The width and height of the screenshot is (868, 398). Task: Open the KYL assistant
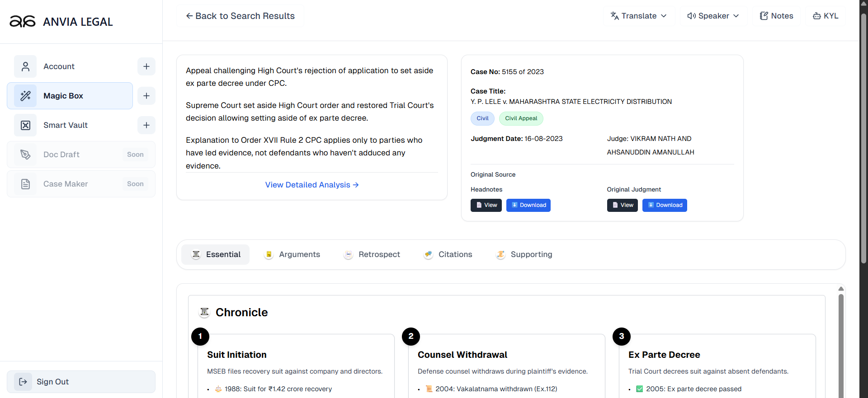(x=826, y=16)
